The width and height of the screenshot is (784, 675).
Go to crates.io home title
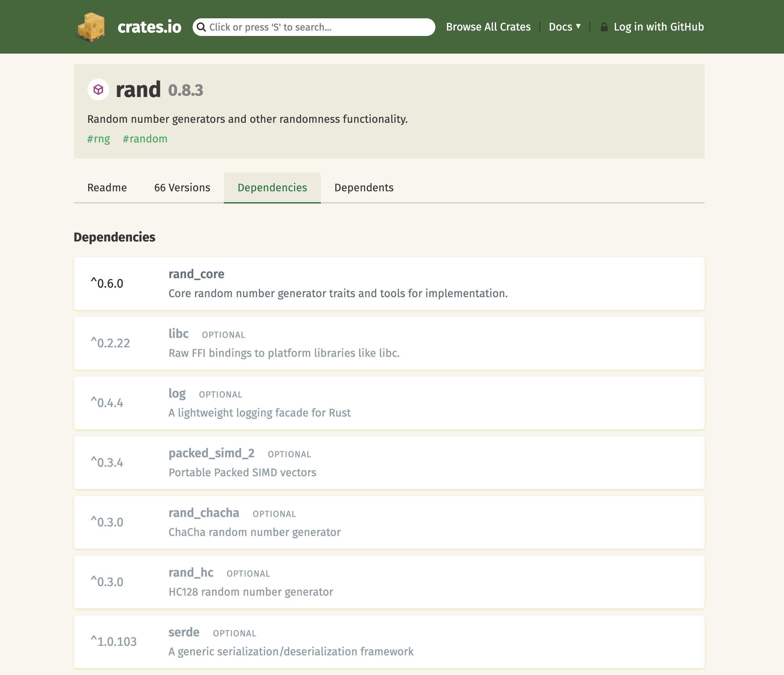[150, 27]
